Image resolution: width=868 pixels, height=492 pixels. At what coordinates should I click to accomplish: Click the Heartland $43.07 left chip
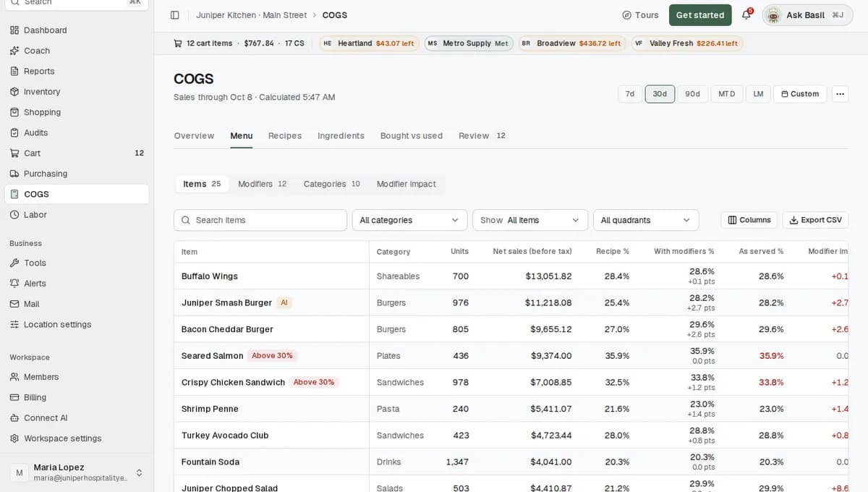click(x=369, y=43)
